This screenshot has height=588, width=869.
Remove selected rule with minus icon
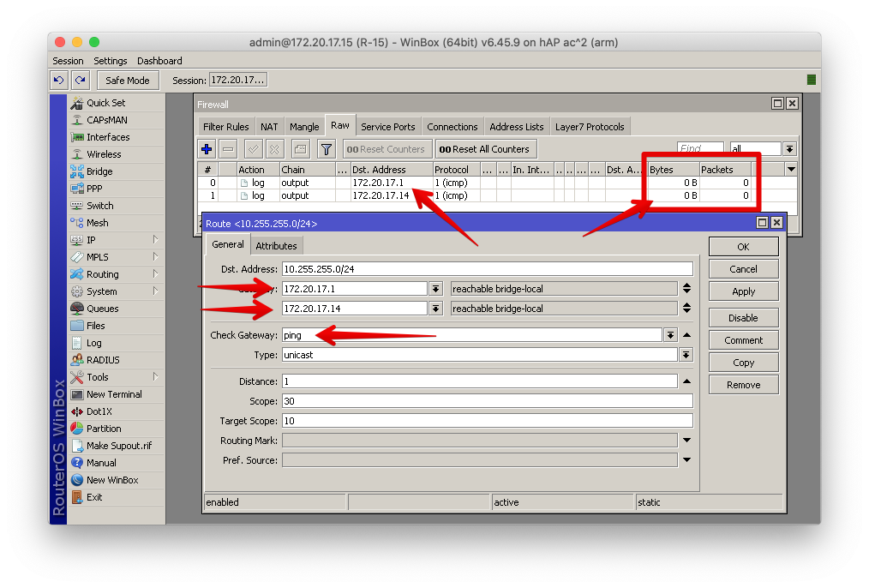click(x=228, y=149)
